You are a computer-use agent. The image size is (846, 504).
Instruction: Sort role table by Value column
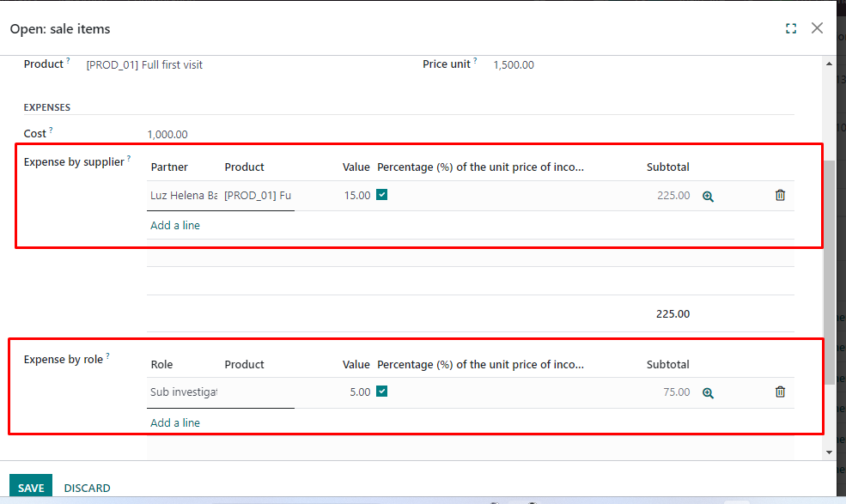(x=356, y=365)
